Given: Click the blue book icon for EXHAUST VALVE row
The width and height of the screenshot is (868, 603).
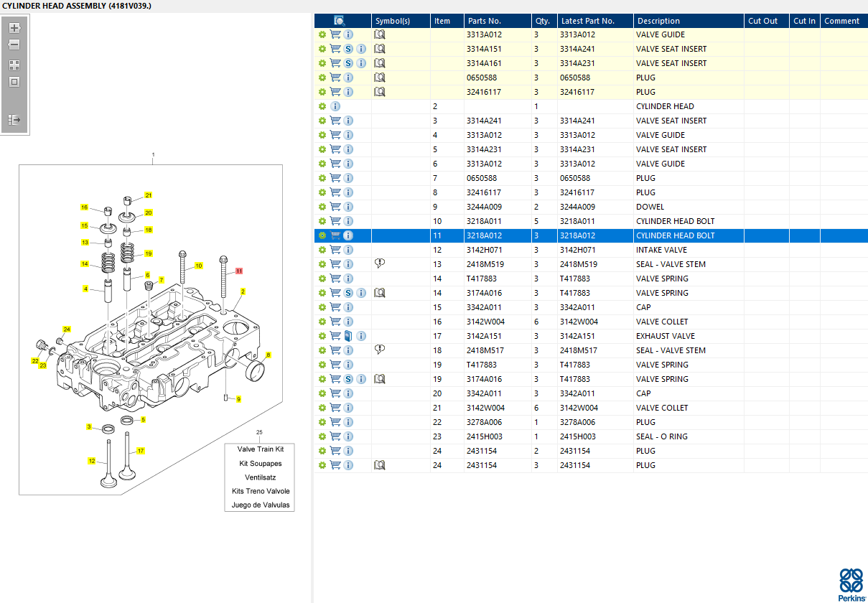Looking at the screenshot, I should pyautogui.click(x=348, y=336).
